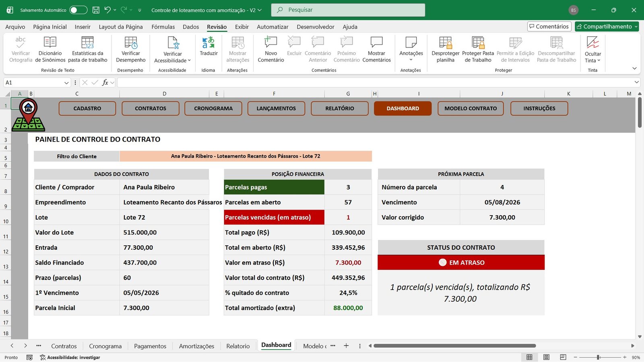Click the macro recording status bar icon
Image resolution: width=644 pixels, height=362 pixels.
pos(29,357)
